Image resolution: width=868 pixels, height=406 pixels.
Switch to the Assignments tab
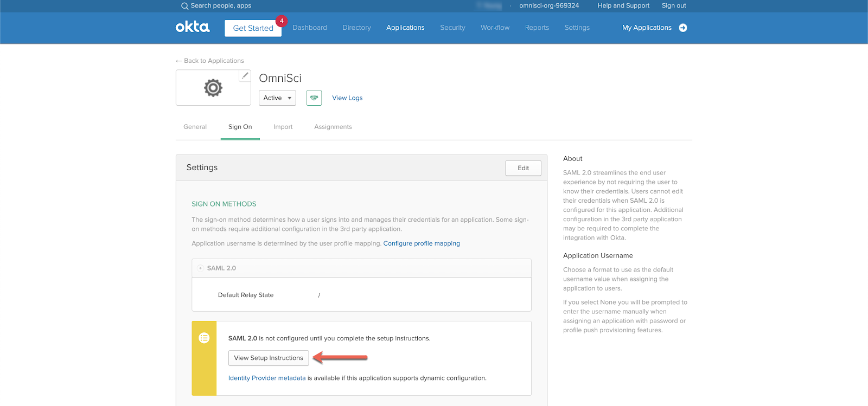333,127
